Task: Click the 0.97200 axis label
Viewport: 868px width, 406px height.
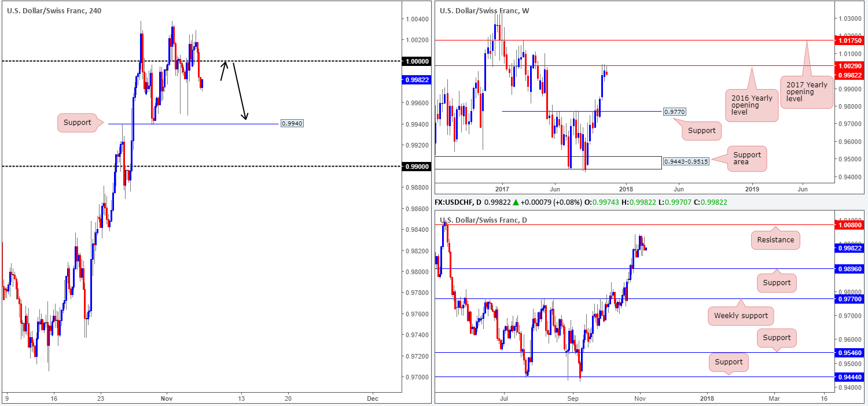Action: (x=416, y=356)
